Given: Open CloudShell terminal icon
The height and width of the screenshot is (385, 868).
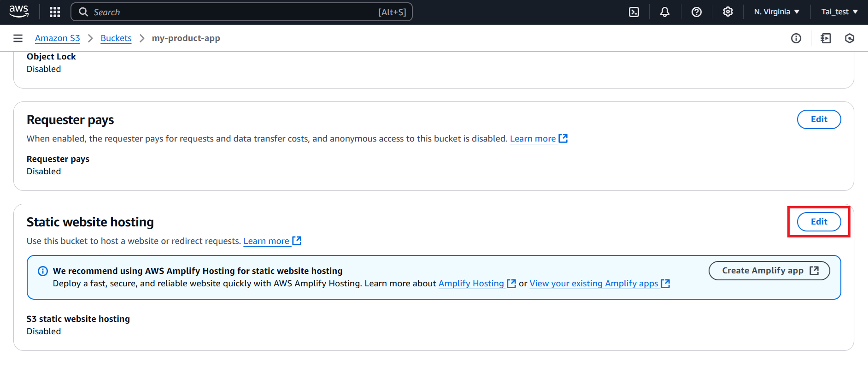Looking at the screenshot, I should pyautogui.click(x=634, y=12).
